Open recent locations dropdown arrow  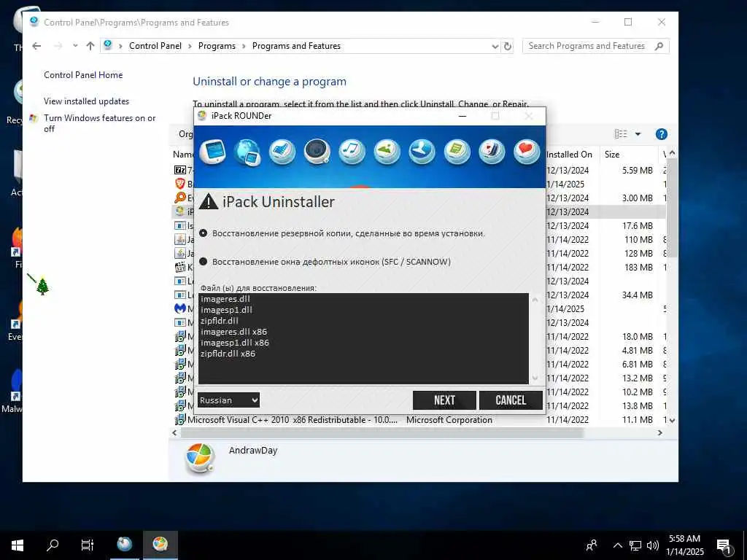[75, 46]
